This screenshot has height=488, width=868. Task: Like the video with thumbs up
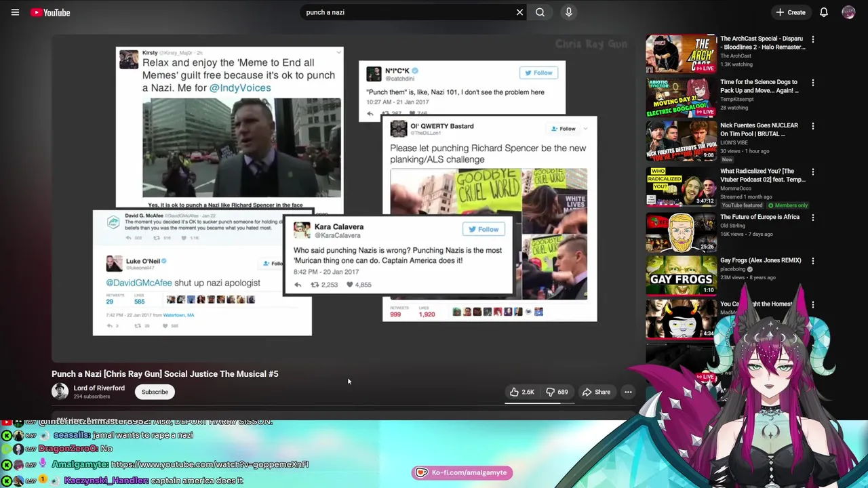click(x=522, y=392)
